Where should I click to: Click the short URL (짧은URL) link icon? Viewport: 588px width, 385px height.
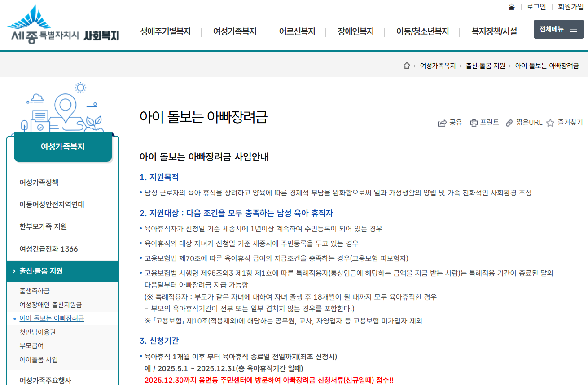[x=509, y=123]
